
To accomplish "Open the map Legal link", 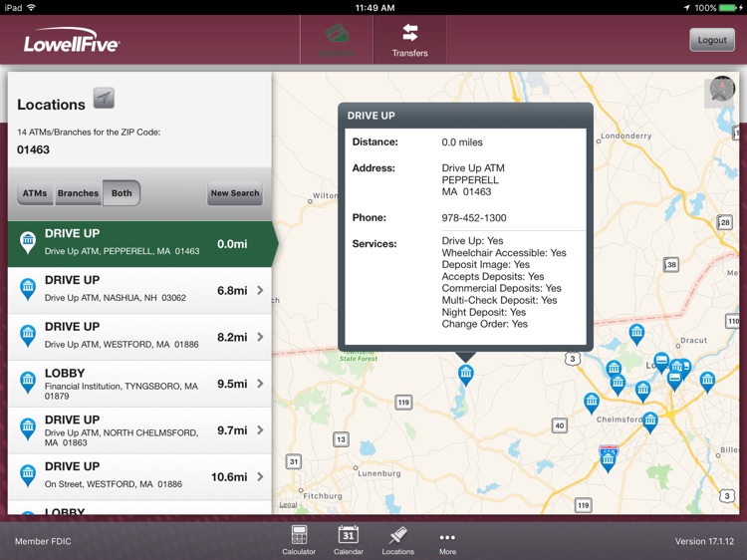I will point(288,505).
